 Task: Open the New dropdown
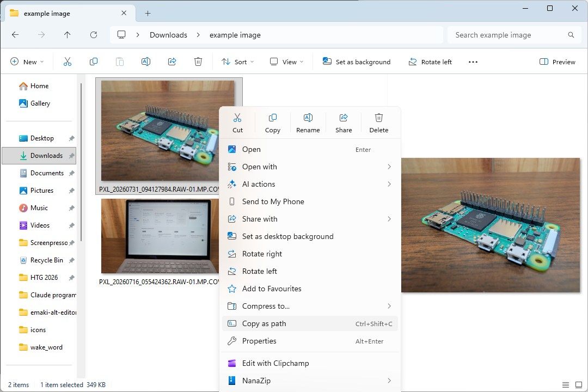[27, 62]
